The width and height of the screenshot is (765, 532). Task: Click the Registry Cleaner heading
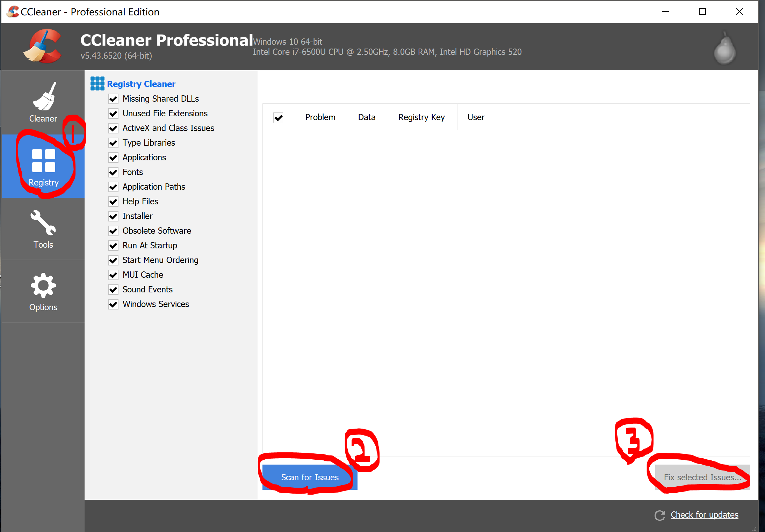[x=141, y=84]
